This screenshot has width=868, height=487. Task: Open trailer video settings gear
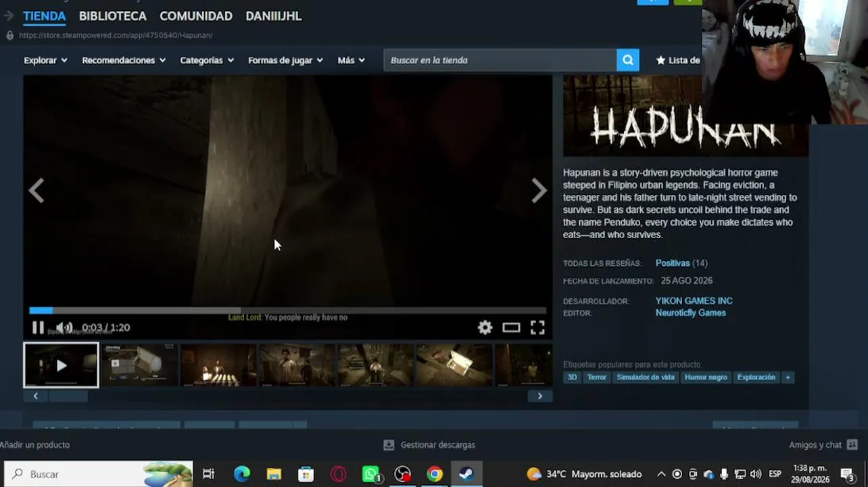coord(485,328)
